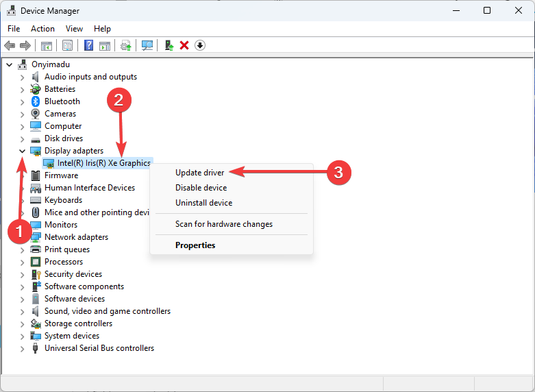Expand Sound, video and game controllers
The image size is (535, 392).
(x=22, y=312)
